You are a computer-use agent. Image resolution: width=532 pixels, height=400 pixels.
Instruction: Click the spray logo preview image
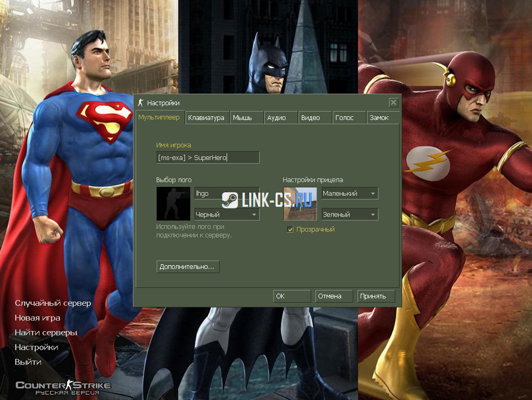(x=173, y=204)
